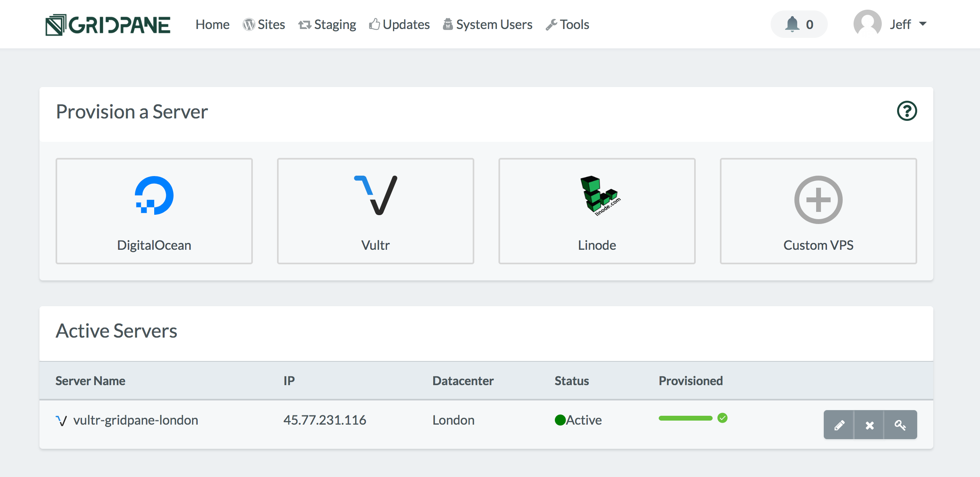Viewport: 980px width, 477px height.
Task: Choose the Custom VPS card
Action: click(819, 211)
